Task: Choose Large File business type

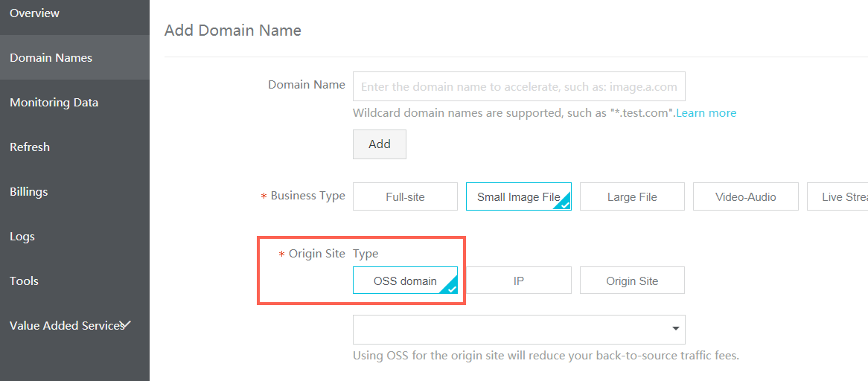Action: coord(632,197)
